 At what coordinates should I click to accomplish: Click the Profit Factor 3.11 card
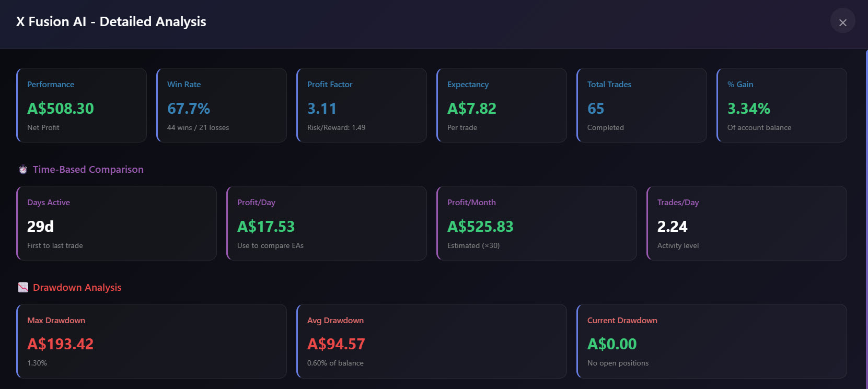362,105
